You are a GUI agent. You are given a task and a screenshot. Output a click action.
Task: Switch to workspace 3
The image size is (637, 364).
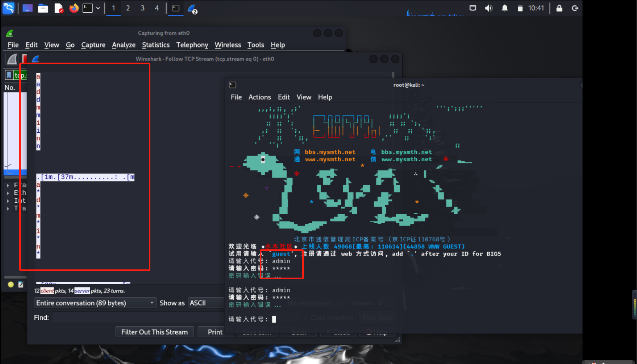[x=143, y=8]
